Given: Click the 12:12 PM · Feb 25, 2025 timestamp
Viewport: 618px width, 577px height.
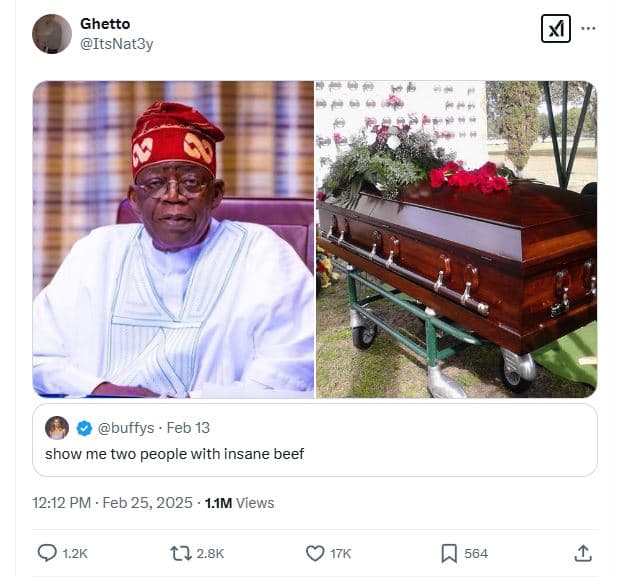Looking at the screenshot, I should pos(112,503).
